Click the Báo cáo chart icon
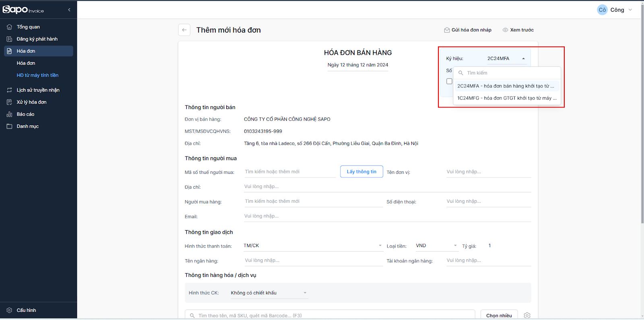This screenshot has height=320, width=644. (9, 114)
